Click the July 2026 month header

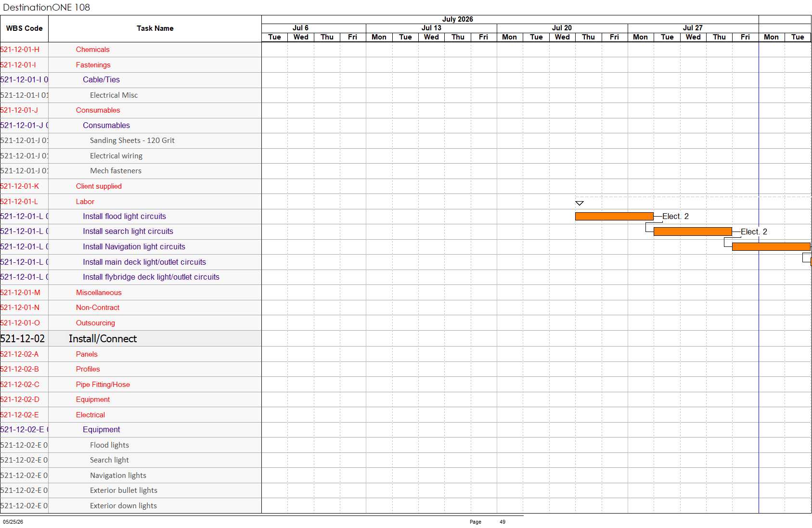point(457,19)
